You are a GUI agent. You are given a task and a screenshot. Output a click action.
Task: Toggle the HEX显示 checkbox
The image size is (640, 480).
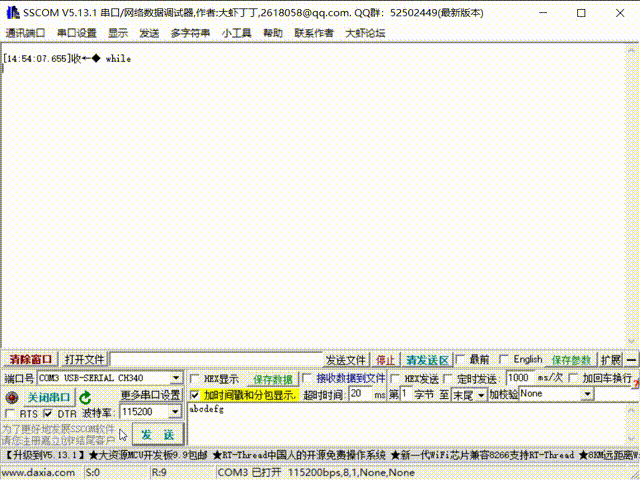pyautogui.click(x=196, y=379)
